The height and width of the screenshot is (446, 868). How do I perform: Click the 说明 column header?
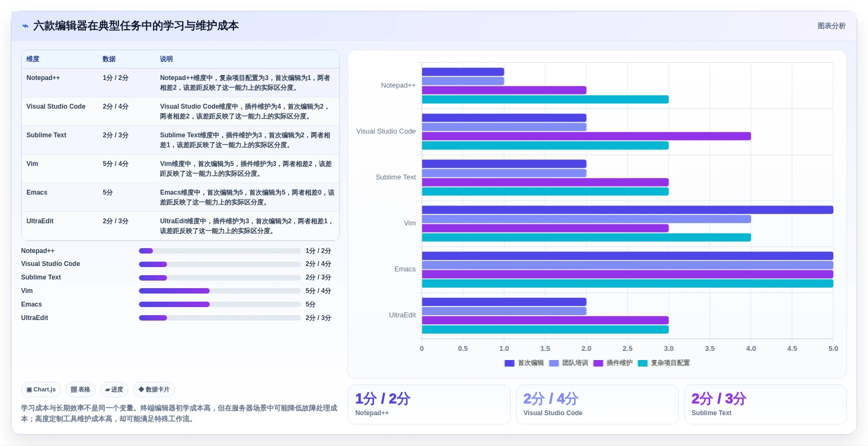166,59
